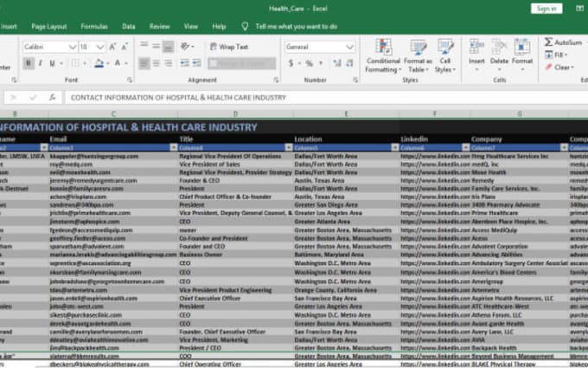Viewport: 588px width, 368px height.
Task: Click Delete cells button
Action: (x=499, y=55)
